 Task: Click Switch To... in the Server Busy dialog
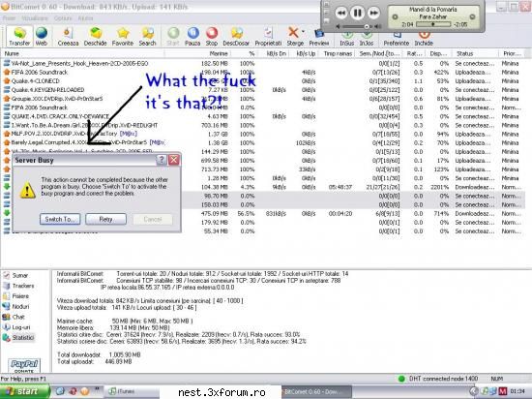60,220
